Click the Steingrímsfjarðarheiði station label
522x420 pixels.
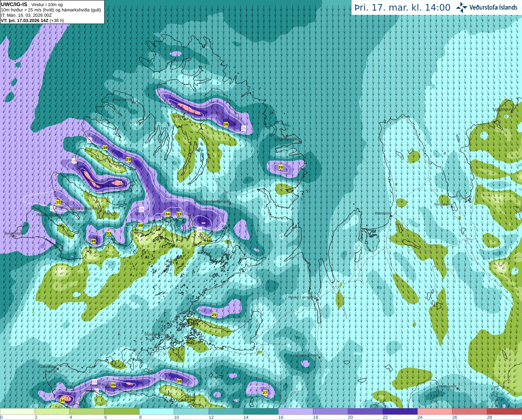[x=212, y=201]
